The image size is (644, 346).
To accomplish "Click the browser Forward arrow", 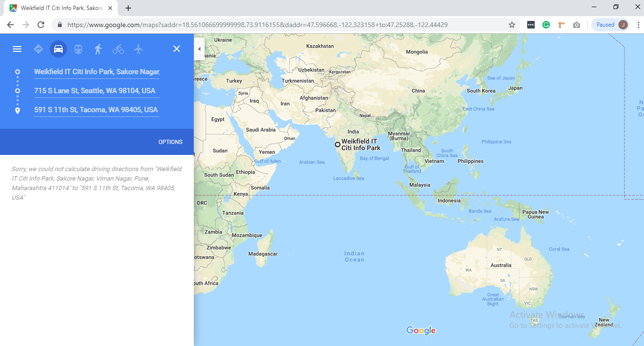I will pos(26,25).
